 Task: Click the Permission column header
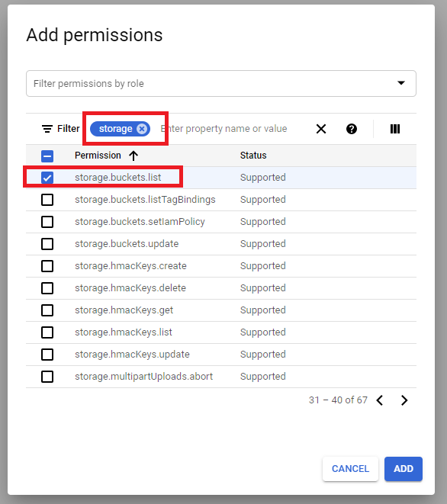point(98,156)
